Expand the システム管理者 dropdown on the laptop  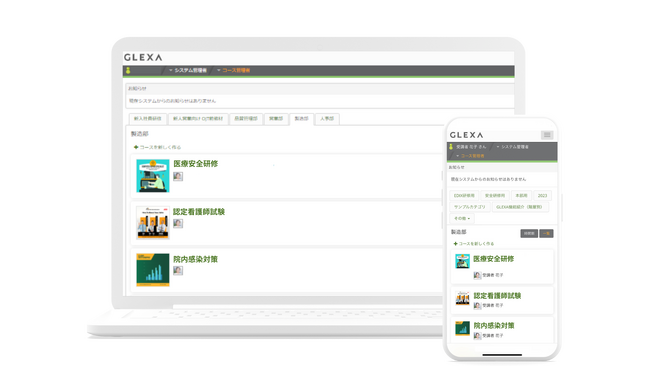coord(188,70)
